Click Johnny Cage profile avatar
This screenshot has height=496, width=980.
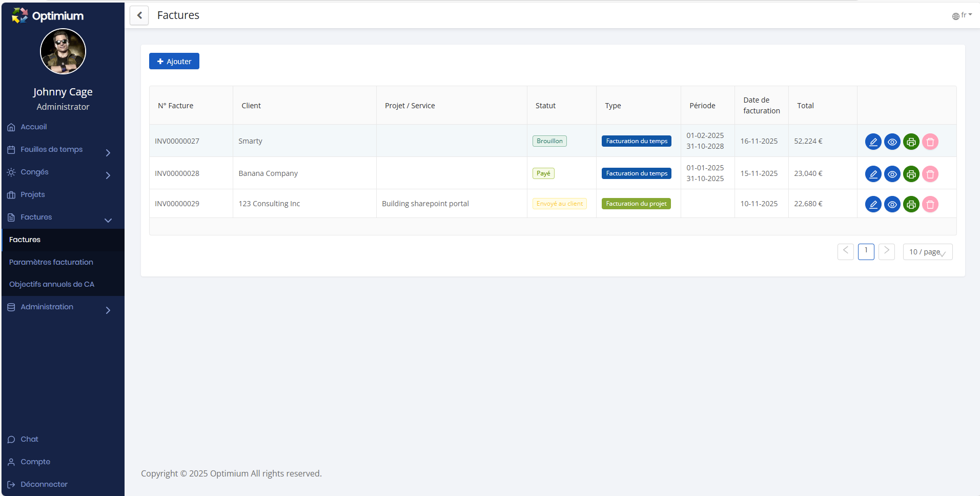point(63,51)
